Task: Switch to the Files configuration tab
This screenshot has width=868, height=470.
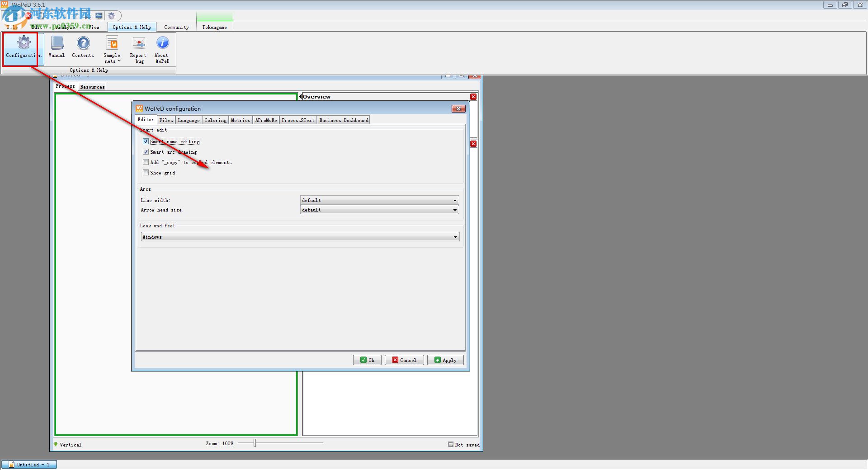Action: click(x=166, y=120)
